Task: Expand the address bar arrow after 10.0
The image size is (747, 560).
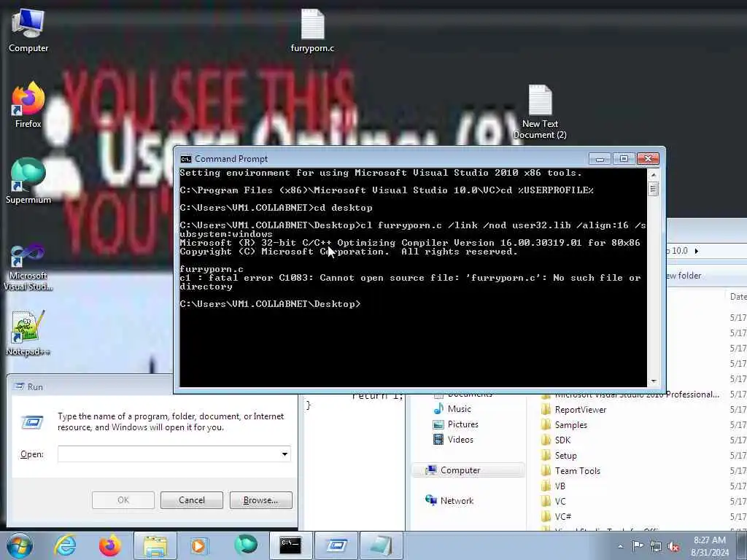Action: click(x=697, y=251)
